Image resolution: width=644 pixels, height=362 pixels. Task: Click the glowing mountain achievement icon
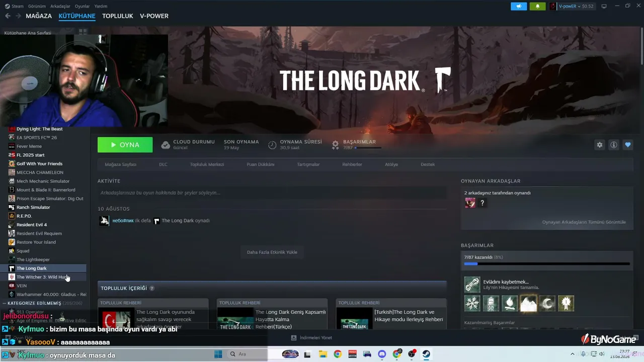coord(528,303)
